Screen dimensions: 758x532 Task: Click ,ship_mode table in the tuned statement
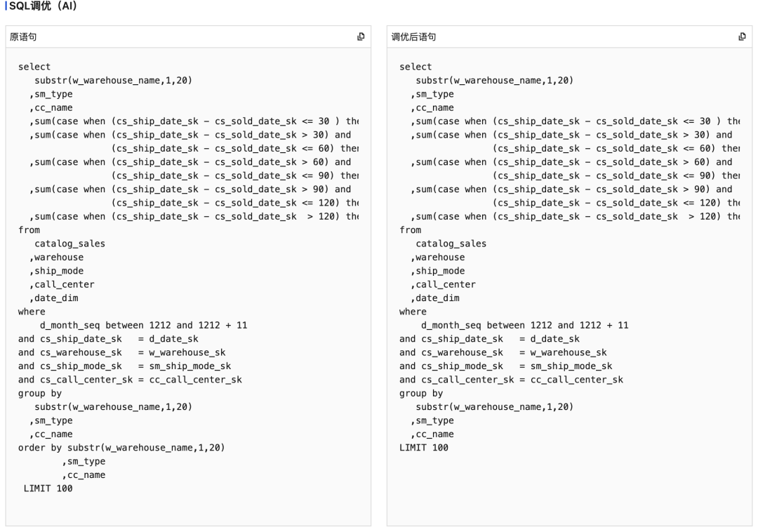(x=437, y=271)
